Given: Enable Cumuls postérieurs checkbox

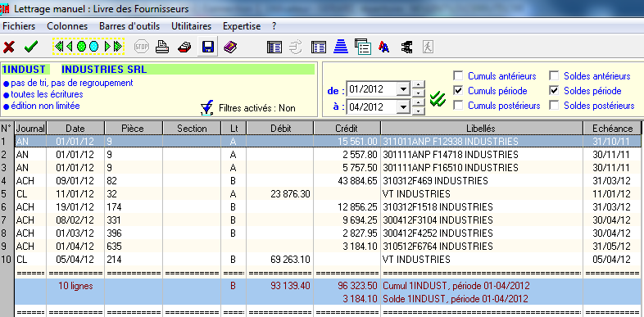Looking at the screenshot, I should (x=458, y=105).
